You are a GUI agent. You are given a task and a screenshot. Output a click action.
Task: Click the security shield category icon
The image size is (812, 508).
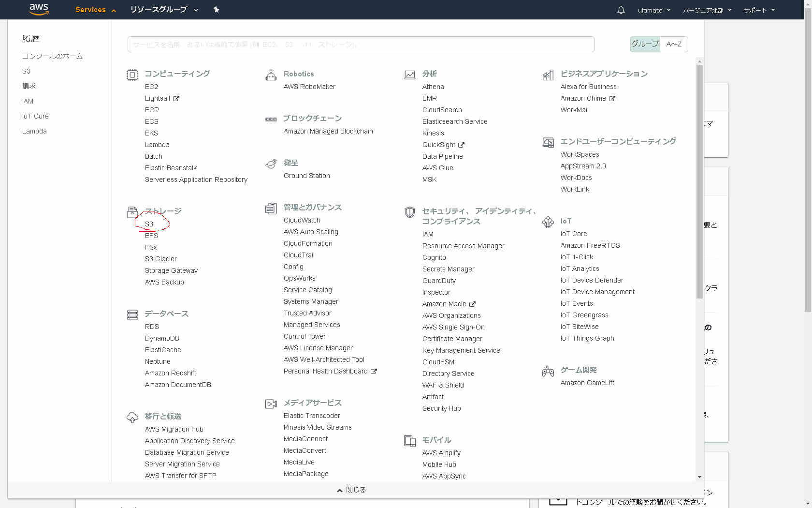pos(409,212)
